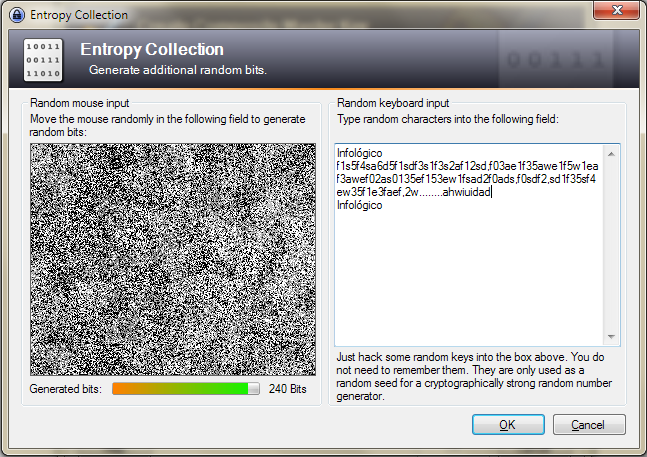This screenshot has width=647, height=457.
Task: Click the 'Random keyboard input' group label
Action: (393, 103)
